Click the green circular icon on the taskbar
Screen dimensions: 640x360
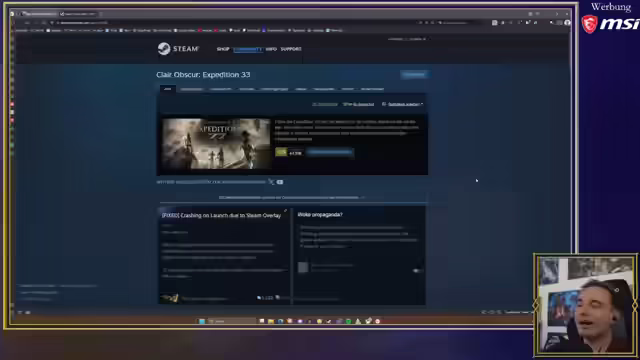coord(348,321)
